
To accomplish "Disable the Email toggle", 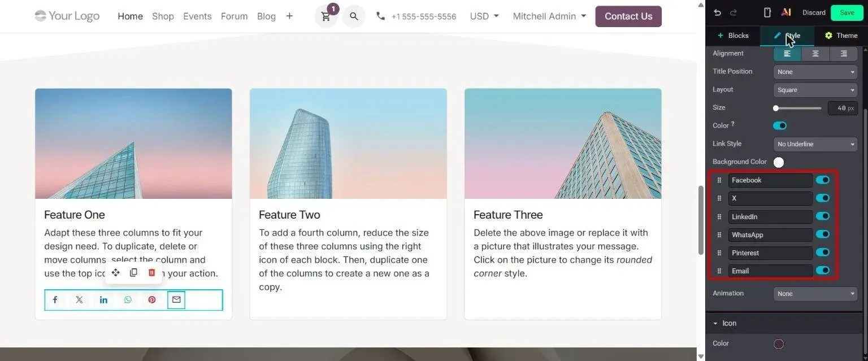I will click(x=823, y=271).
